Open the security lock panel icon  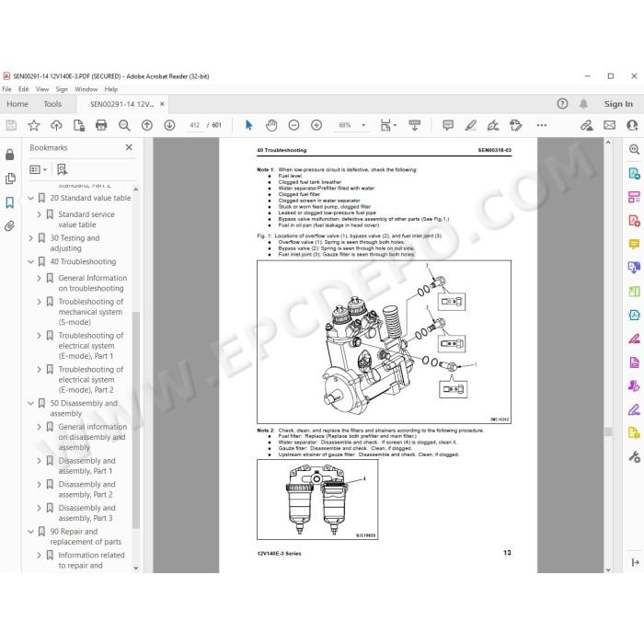point(10,155)
